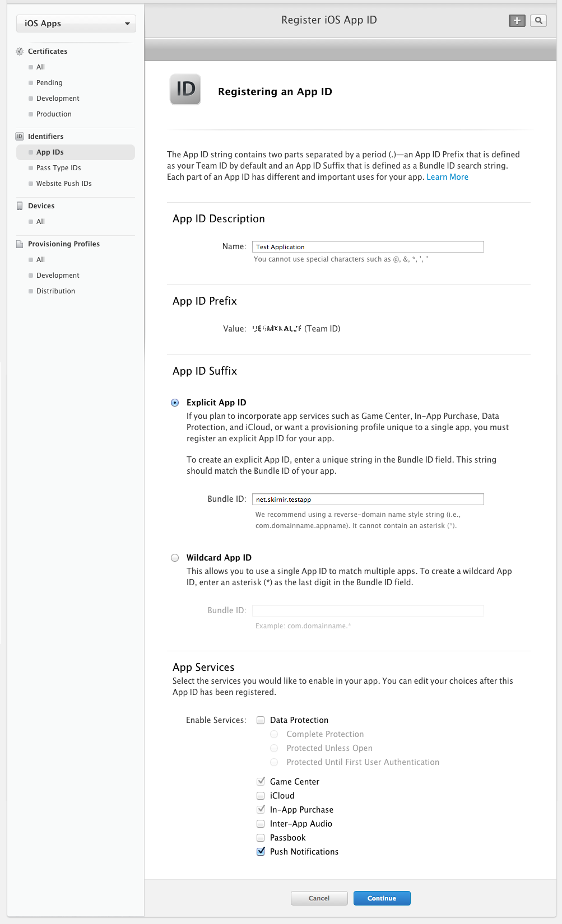This screenshot has height=924, width=562.
Task: Open Pending certificates
Action: 49,83
